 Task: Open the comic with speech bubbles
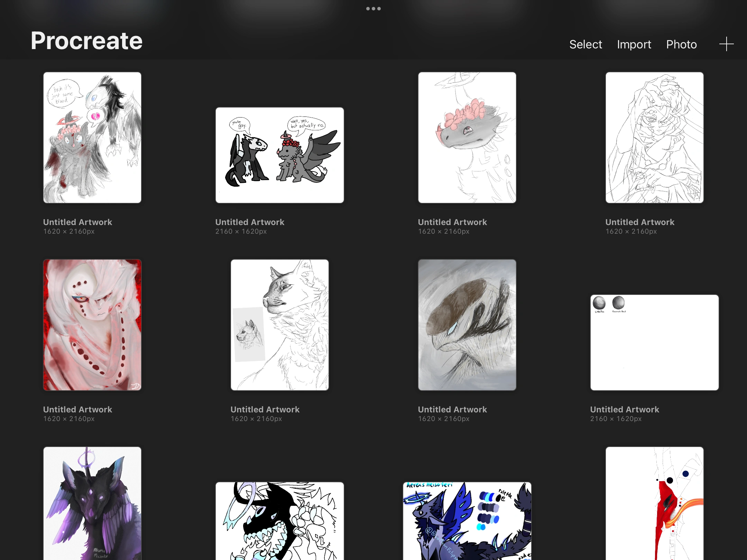click(279, 155)
